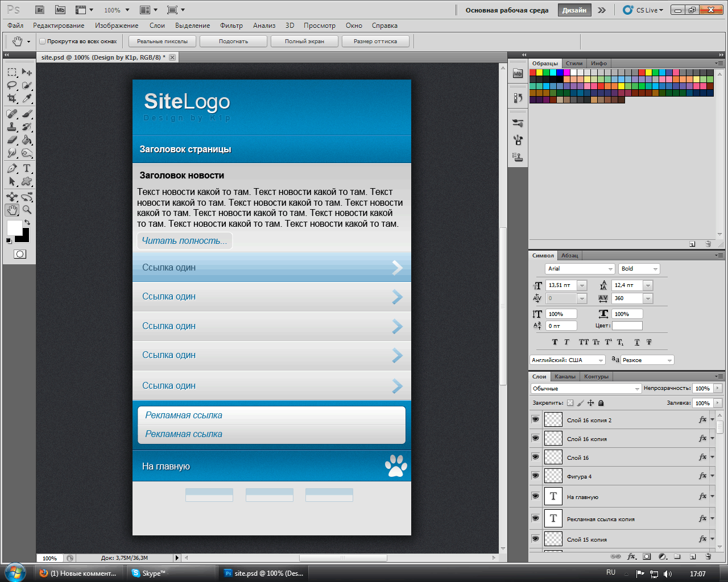The image size is (728, 582).
Task: Switch to the "Каналы" tab
Action: click(x=565, y=376)
